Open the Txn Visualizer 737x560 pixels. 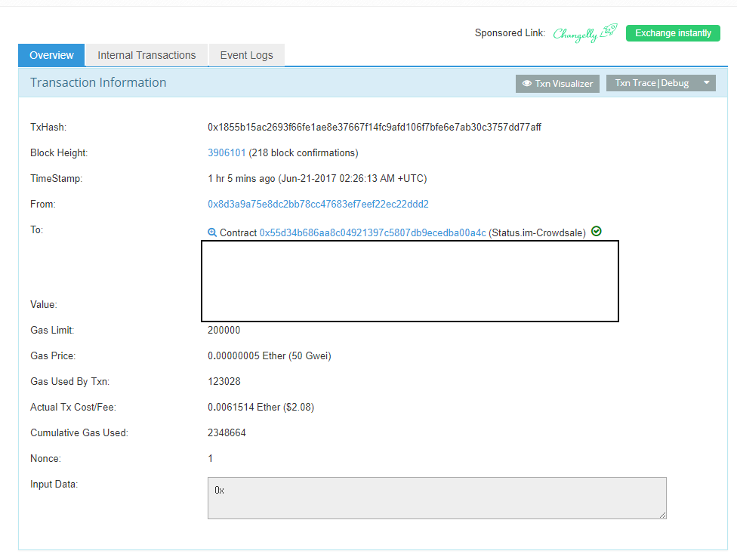[557, 84]
